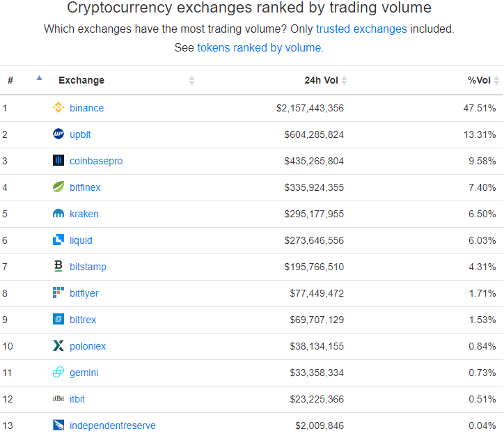Click the Bitfinex leaf icon
The width and height of the screenshot is (504, 438).
[58, 187]
